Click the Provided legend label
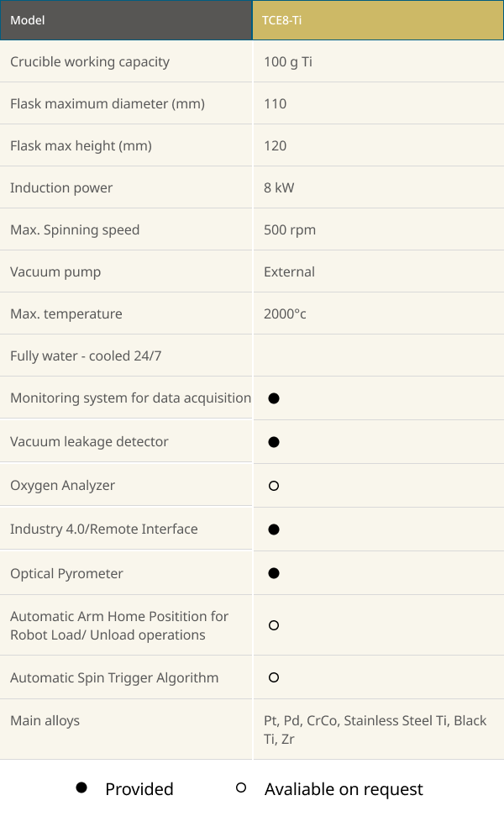 coord(139,789)
